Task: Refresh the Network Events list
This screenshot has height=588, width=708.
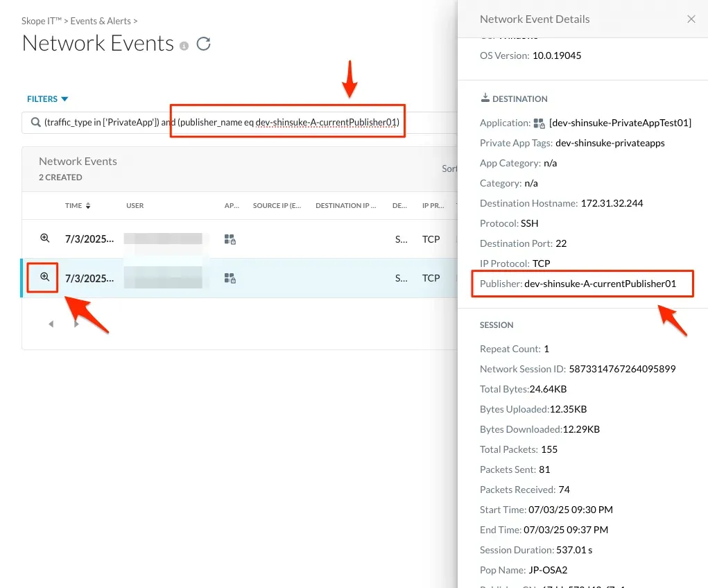Action: [203, 44]
